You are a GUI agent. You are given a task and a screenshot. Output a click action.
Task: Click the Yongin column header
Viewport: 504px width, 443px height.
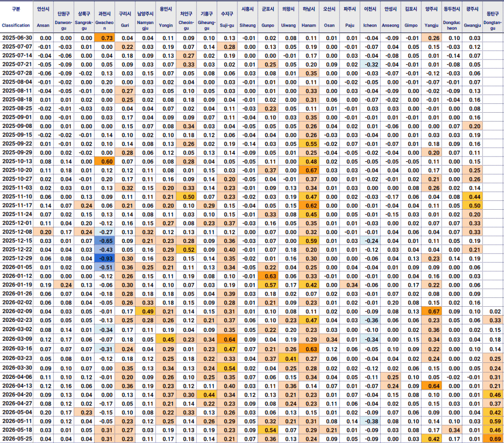[x=166, y=17]
